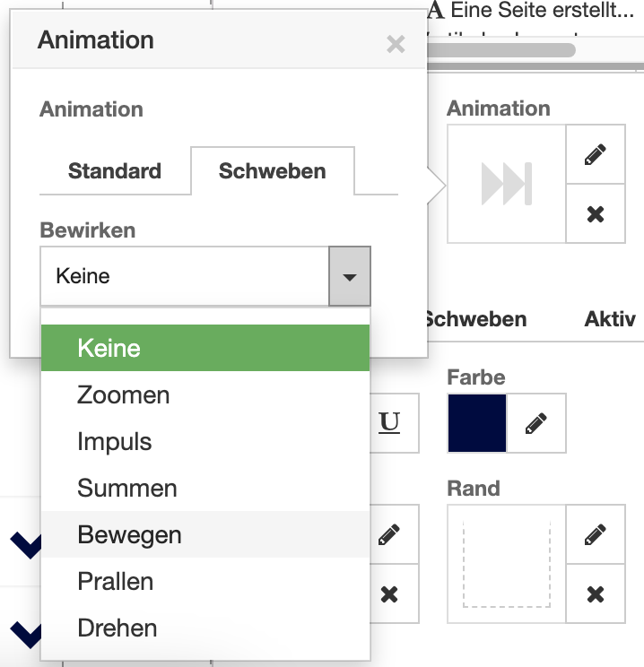Edit Rand border with pencil icon
Image resolution: width=644 pixels, height=667 pixels.
point(595,535)
